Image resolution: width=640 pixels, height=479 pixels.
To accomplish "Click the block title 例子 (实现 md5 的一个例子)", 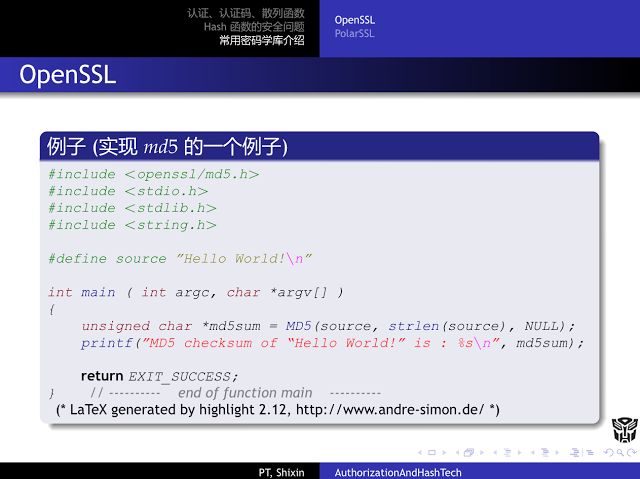I will pos(167,146).
